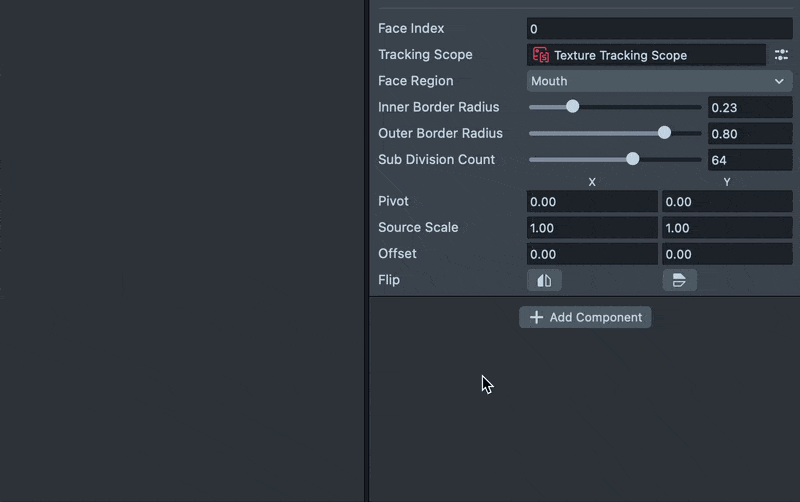
Task: Open the Face Region dropdown showing Mouth
Action: coord(659,81)
